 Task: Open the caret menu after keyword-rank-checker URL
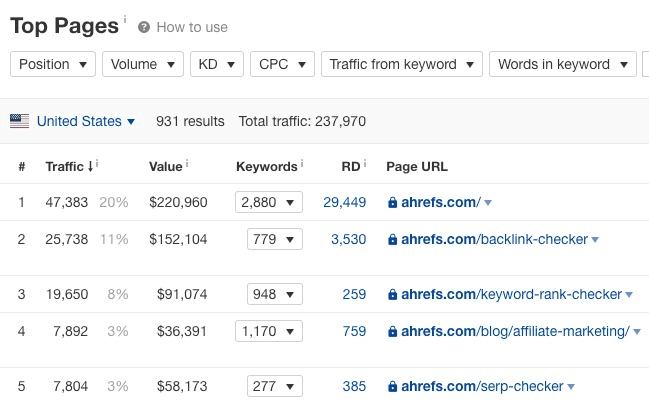[629, 295]
